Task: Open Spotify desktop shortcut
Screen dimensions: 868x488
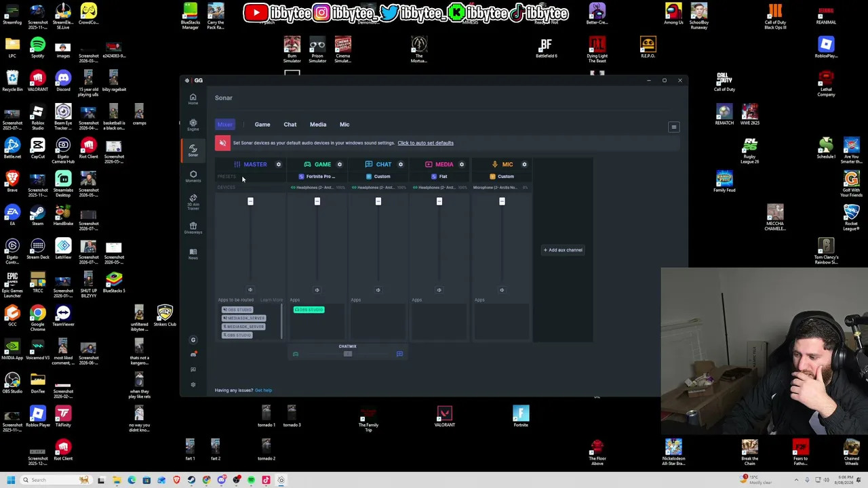Action: pyautogui.click(x=38, y=47)
